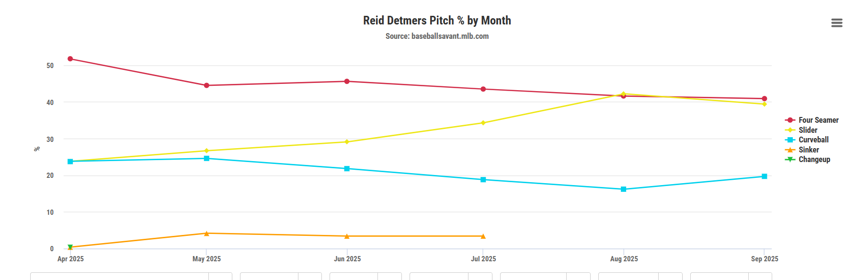Click Slider diamond marker at Jul 2025
This screenshot has width=868, height=280.
[483, 123]
